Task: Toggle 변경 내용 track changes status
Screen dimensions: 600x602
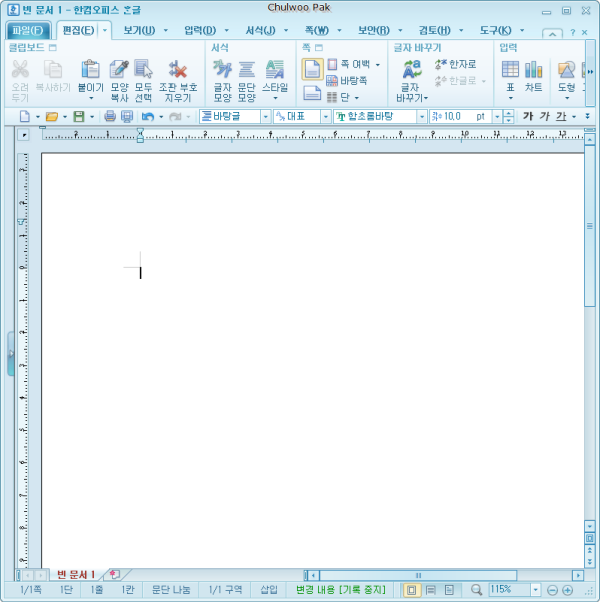Action: tap(340, 589)
